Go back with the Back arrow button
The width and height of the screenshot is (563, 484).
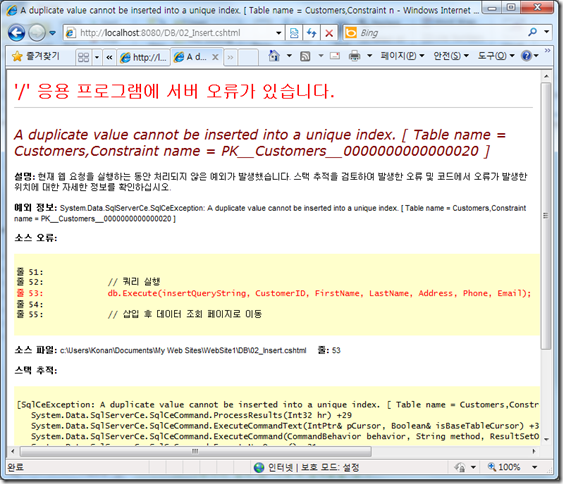[17, 33]
